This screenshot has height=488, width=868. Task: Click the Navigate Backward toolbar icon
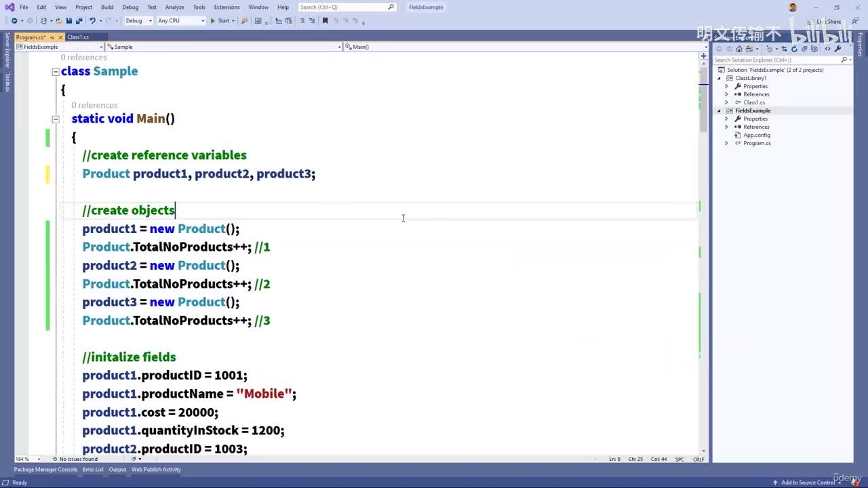[14, 21]
